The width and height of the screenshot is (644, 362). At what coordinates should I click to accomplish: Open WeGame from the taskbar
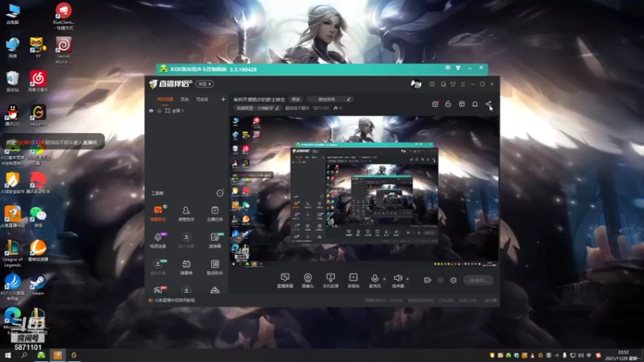[x=74, y=355]
